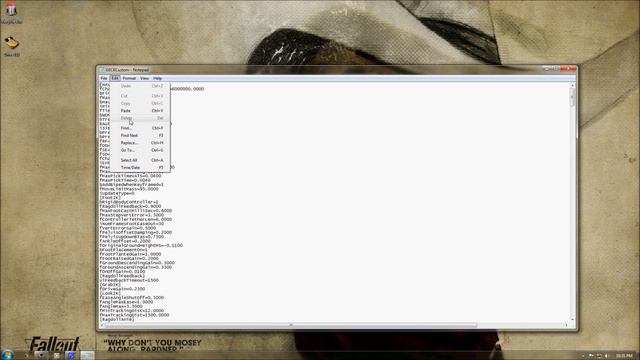Screen dimensions: 640x360
Task: Choose Find... from the Edit menu
Action: click(x=140, y=128)
